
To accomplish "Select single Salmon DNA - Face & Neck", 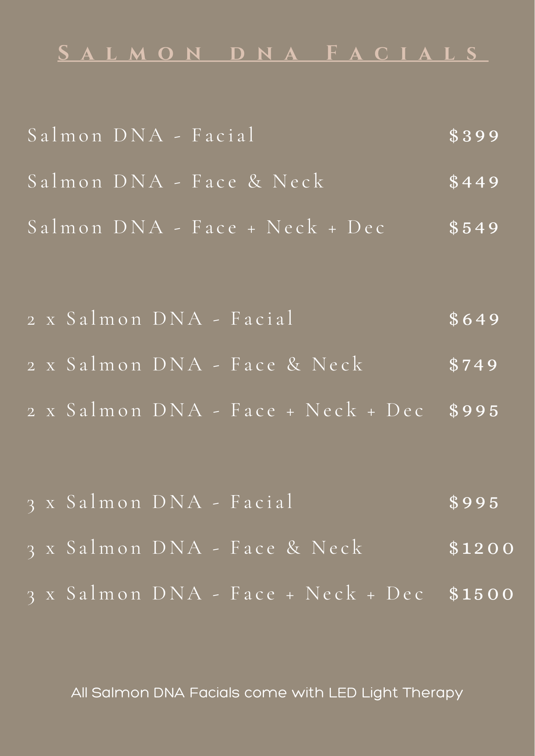I will pyautogui.click(x=176, y=181).
